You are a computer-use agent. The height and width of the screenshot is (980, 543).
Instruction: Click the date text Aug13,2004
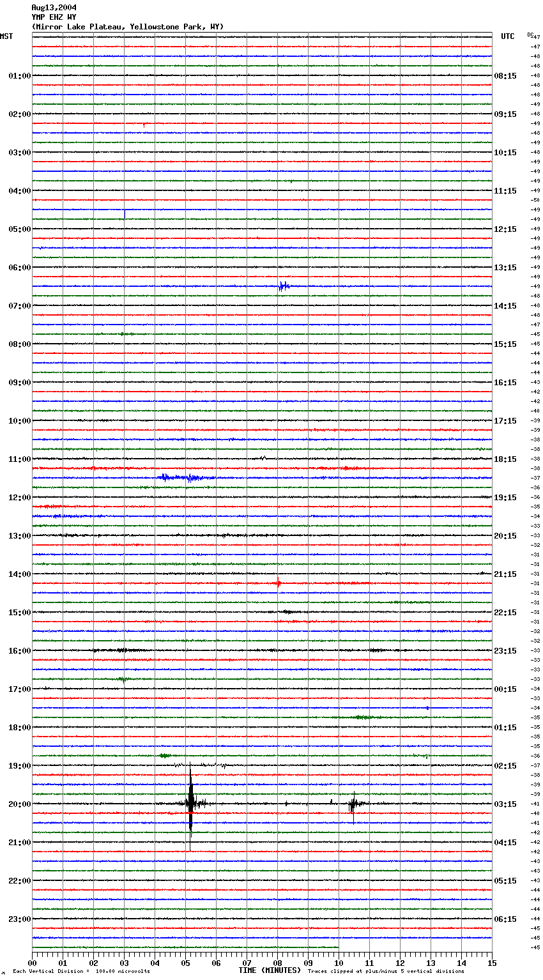tap(54, 8)
